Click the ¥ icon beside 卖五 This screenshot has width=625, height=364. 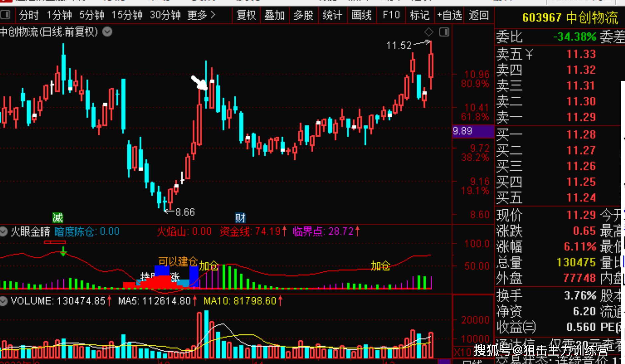[529, 54]
